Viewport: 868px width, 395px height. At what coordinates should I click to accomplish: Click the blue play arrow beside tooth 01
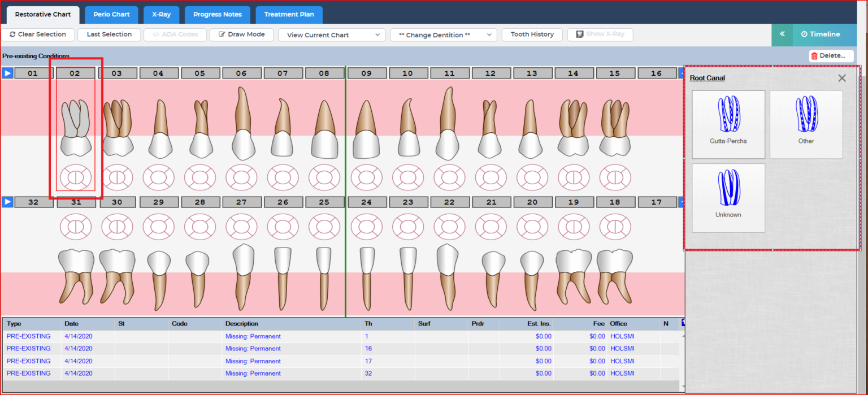[7, 73]
